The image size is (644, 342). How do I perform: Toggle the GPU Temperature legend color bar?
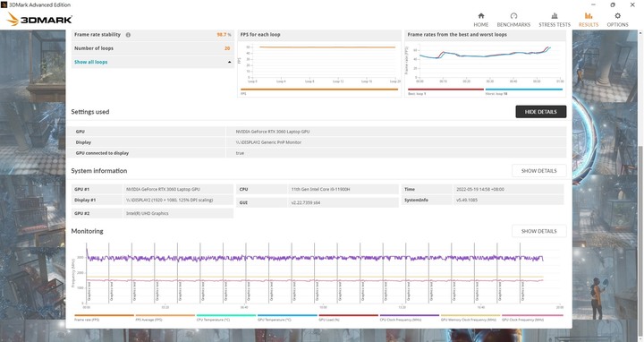point(287,315)
